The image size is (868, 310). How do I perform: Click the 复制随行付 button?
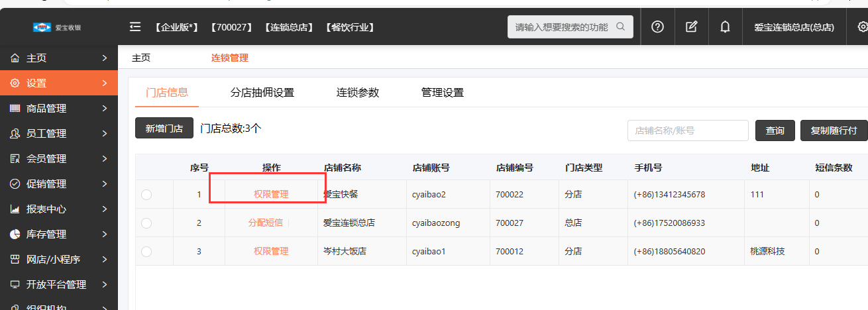pyautogui.click(x=834, y=131)
